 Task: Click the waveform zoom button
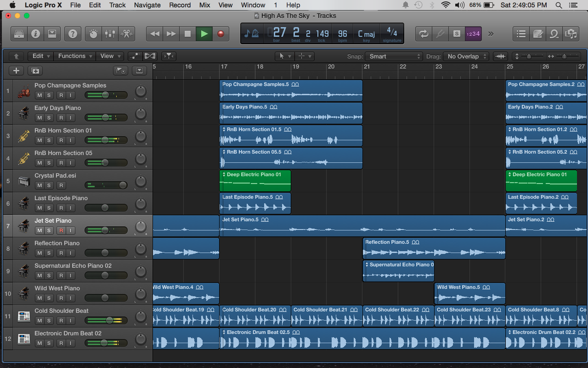point(500,56)
